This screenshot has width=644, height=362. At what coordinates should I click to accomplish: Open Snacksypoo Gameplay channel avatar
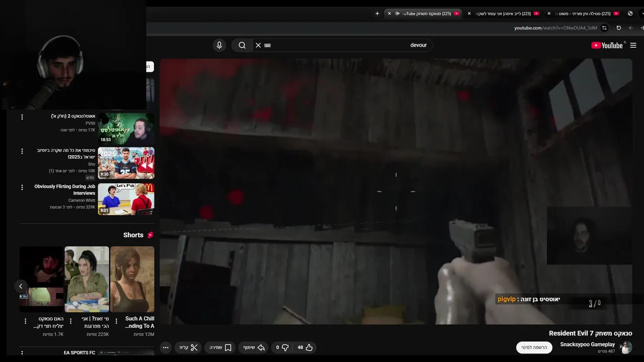click(x=626, y=347)
